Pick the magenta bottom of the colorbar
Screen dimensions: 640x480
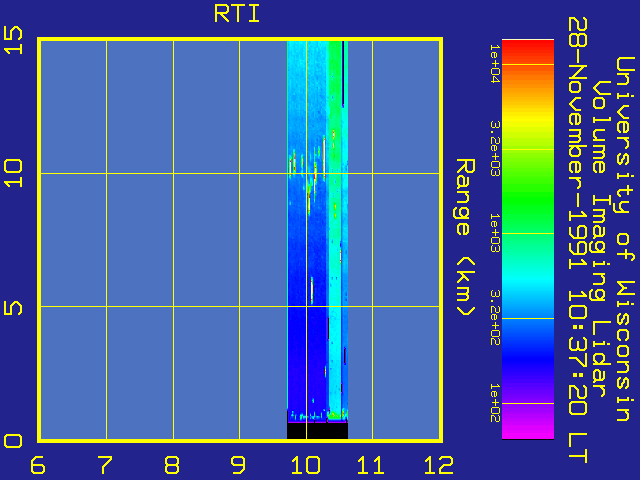[x=528, y=429]
